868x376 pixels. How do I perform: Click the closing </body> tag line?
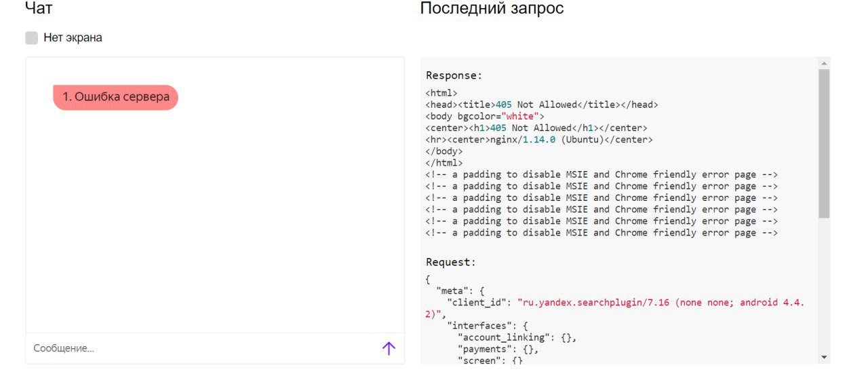444,151
